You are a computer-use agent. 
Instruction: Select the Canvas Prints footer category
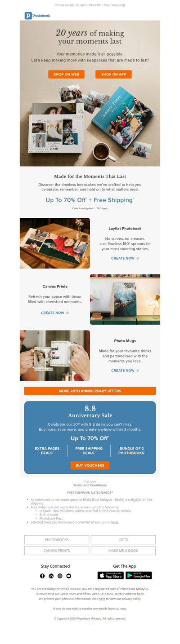point(57,551)
